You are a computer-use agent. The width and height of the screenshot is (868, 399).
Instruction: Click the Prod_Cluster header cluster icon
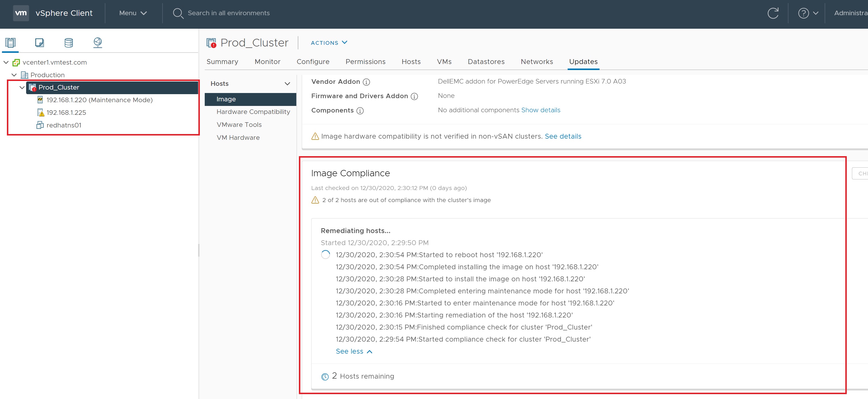coord(211,43)
